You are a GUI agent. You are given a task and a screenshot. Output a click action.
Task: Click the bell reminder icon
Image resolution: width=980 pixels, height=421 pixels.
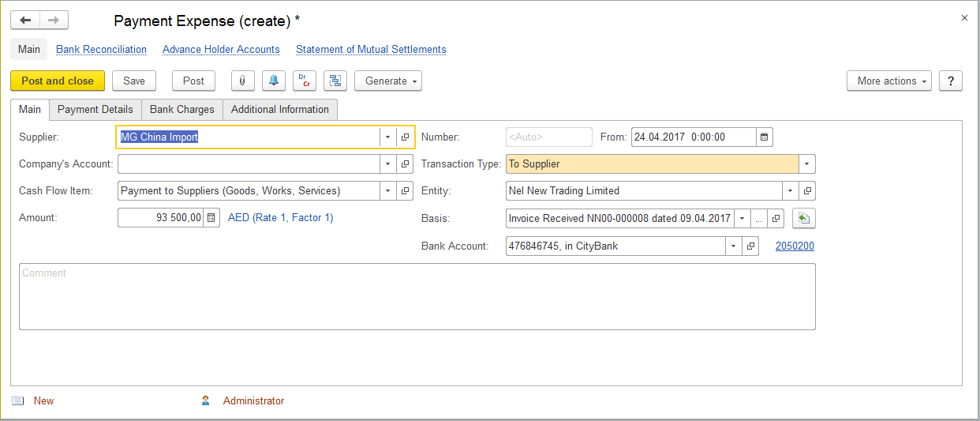(x=273, y=81)
